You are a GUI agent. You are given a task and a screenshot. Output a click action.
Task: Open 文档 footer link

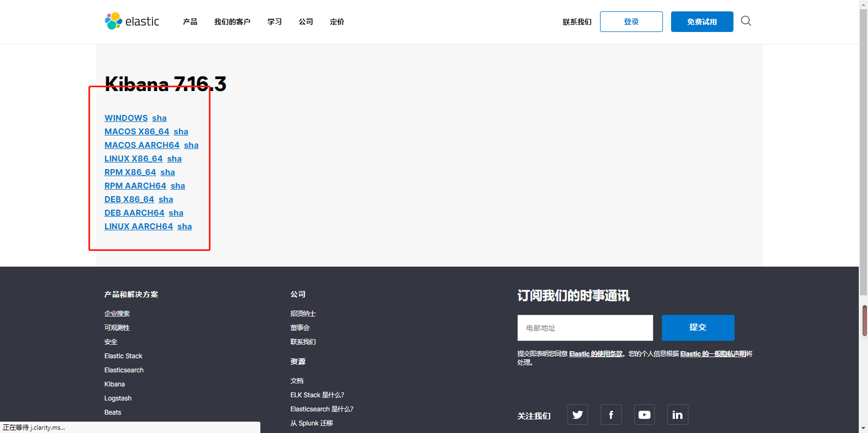(x=297, y=381)
